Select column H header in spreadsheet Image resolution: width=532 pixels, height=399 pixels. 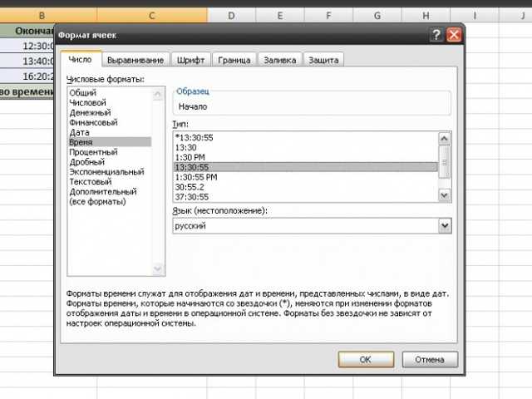click(x=426, y=16)
